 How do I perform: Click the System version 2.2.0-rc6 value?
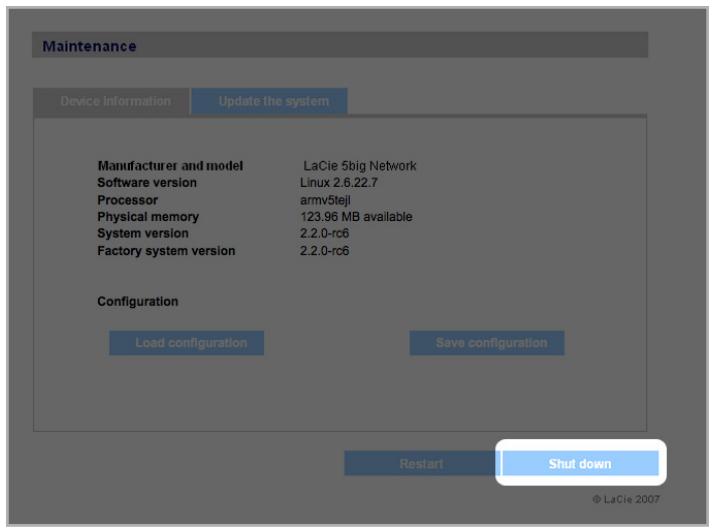324,233
